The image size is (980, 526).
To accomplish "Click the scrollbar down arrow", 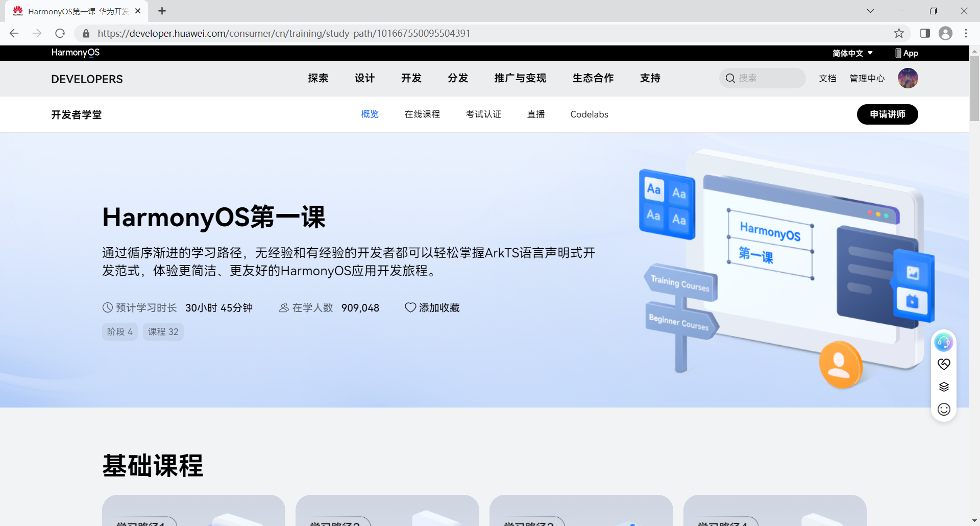I will click(974, 521).
